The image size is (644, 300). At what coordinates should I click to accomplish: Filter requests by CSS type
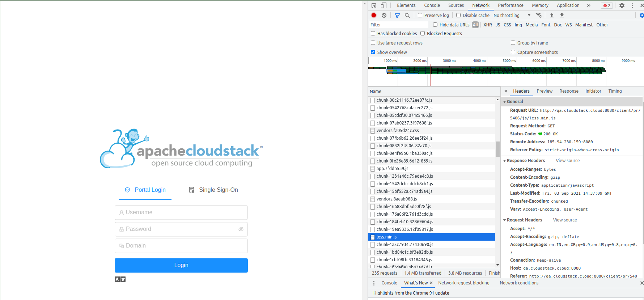(507, 25)
